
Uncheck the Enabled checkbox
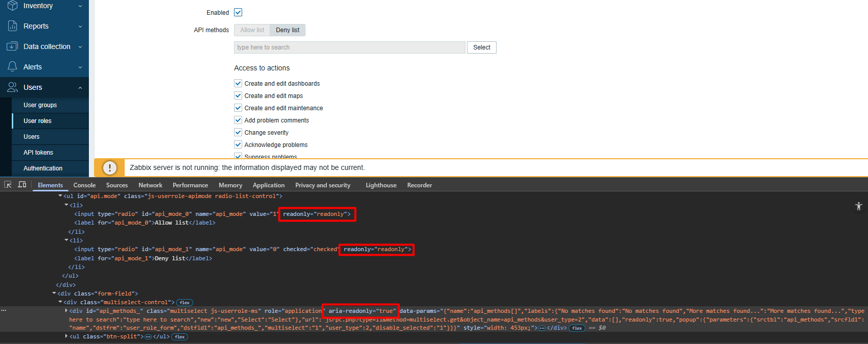click(x=238, y=12)
